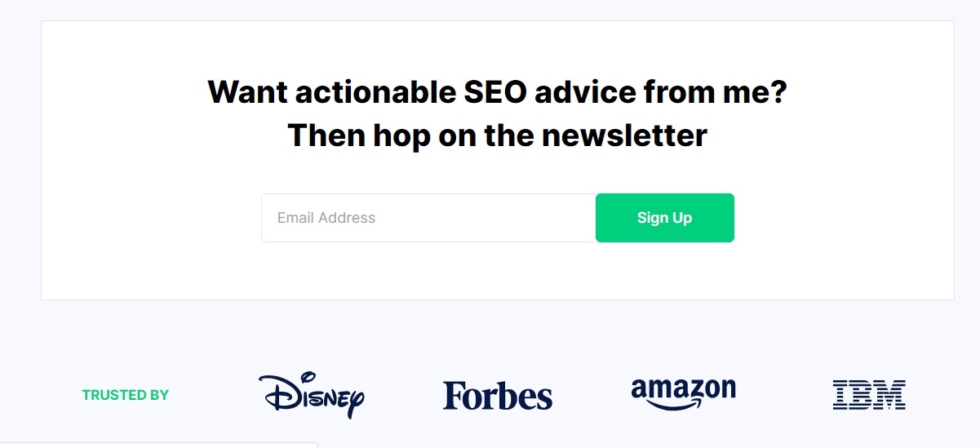The height and width of the screenshot is (448, 980).
Task: Click the Disney logo
Action: point(311,395)
